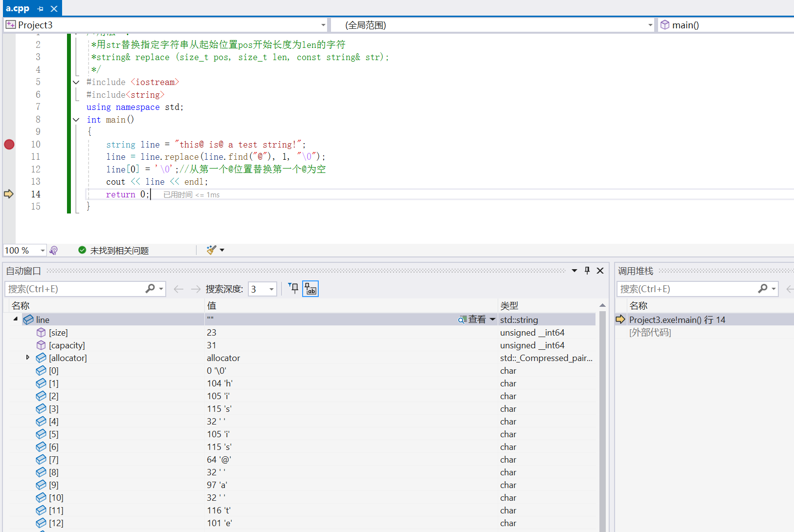The width and height of the screenshot is (794, 532).
Task: Close the 自动窗口 panel
Action: (x=600, y=271)
